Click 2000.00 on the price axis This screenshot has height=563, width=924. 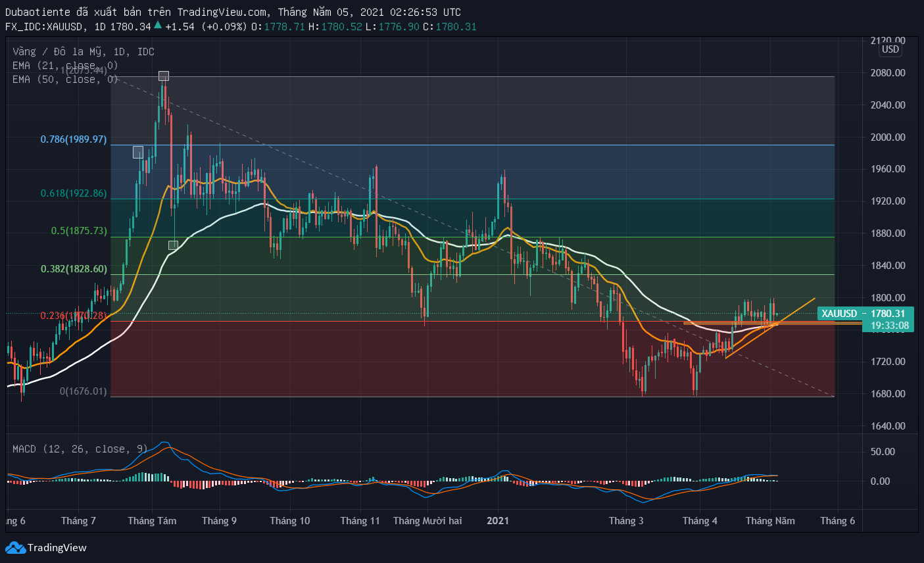click(x=888, y=137)
